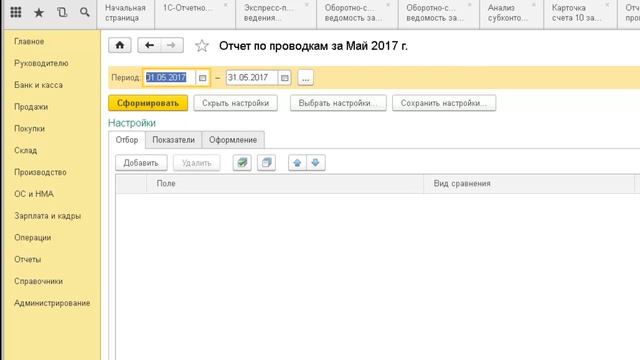This screenshot has width=640, height=360.
Task: Go to home page via house icon
Action: point(120,45)
